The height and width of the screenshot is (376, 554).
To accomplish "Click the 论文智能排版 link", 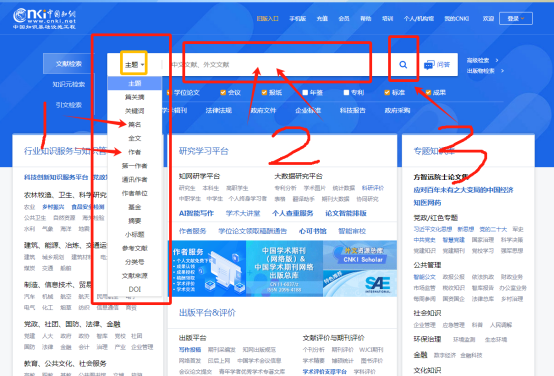I will pyautogui.click(x=346, y=213).
